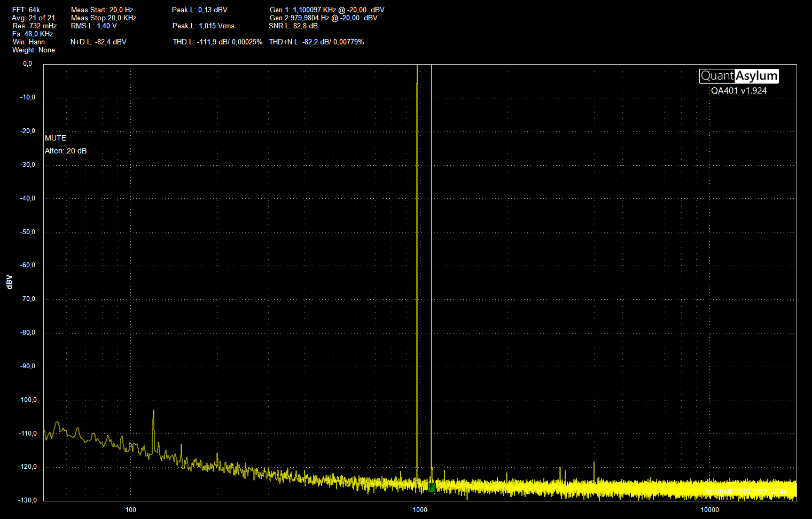The width and height of the screenshot is (812, 519).
Task: Click the 'Peak L: 0,13 dBV' readout
Action: coord(200,10)
